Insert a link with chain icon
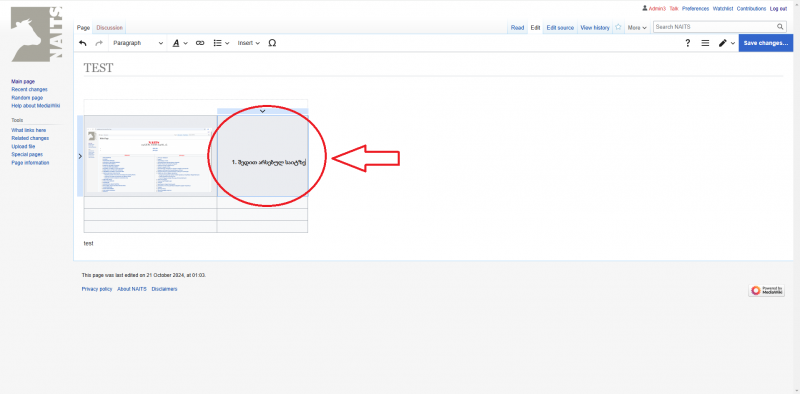The image size is (800, 394). pyautogui.click(x=200, y=43)
